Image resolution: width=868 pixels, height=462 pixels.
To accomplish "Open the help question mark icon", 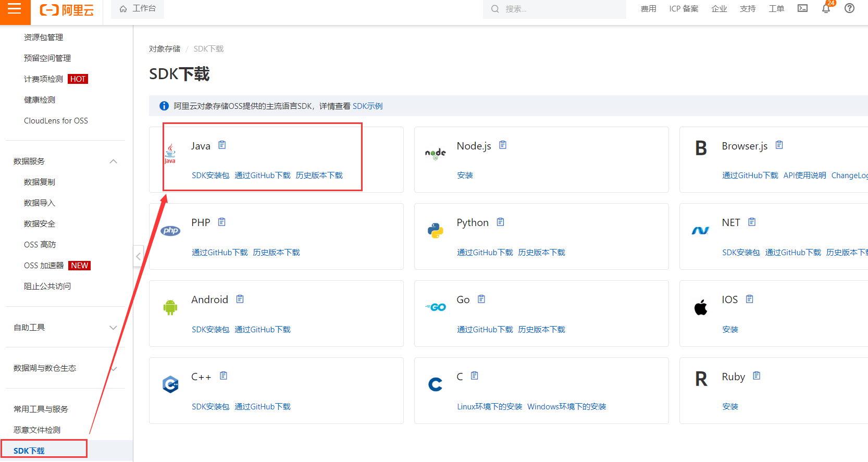I will [x=849, y=8].
